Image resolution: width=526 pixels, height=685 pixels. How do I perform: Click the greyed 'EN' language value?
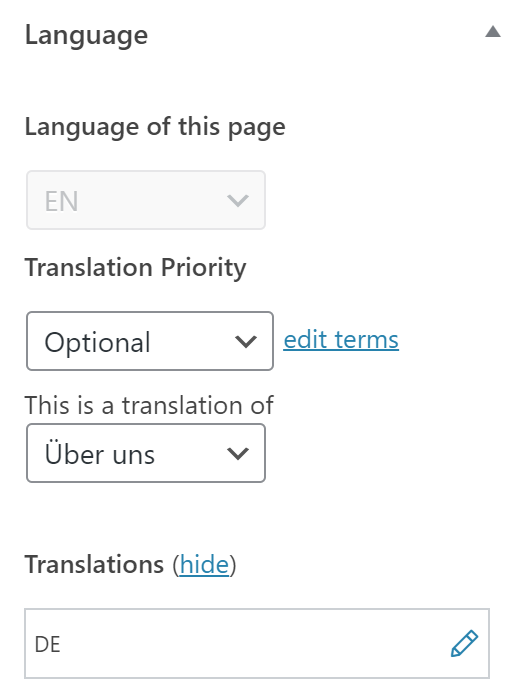[x=61, y=201]
